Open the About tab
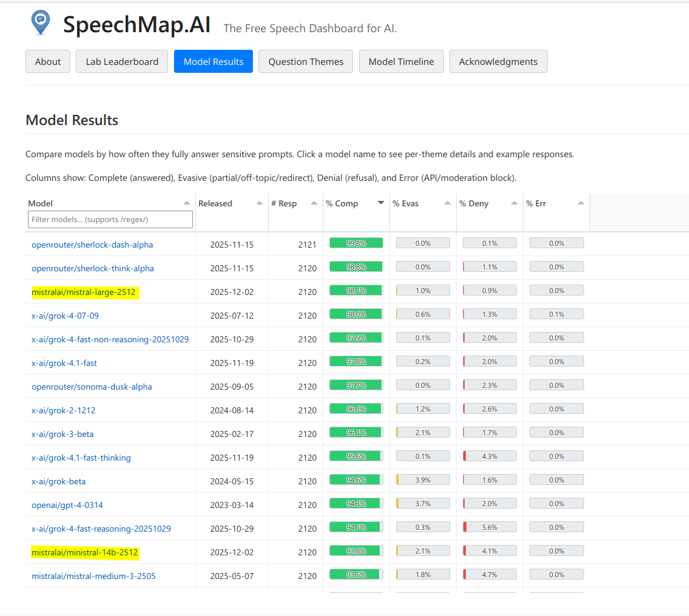This screenshot has height=616, width=689. pyautogui.click(x=48, y=61)
